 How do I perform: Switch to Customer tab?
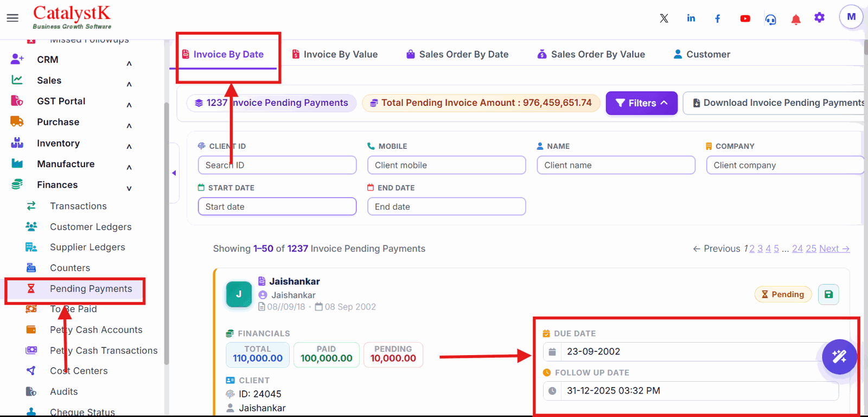701,54
